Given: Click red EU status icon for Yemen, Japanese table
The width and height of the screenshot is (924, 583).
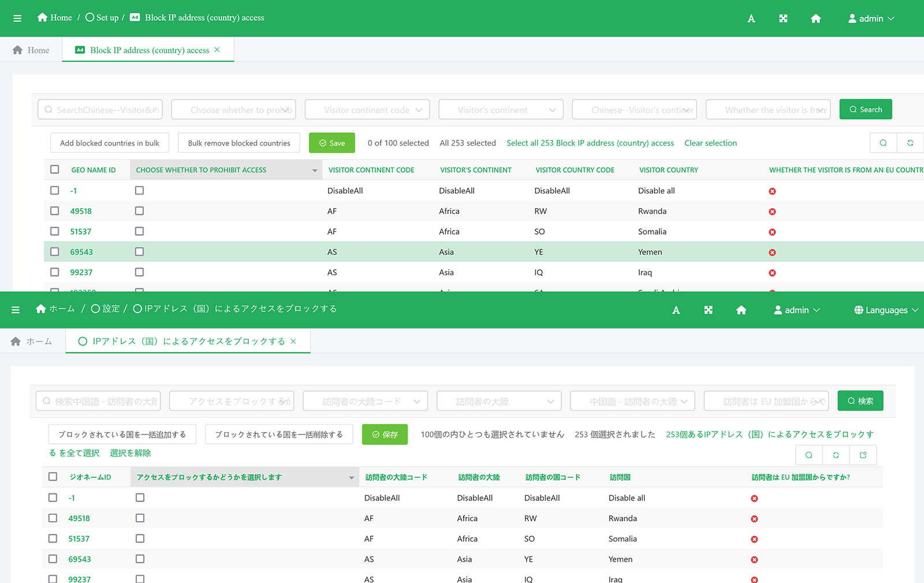Looking at the screenshot, I should (754, 559).
